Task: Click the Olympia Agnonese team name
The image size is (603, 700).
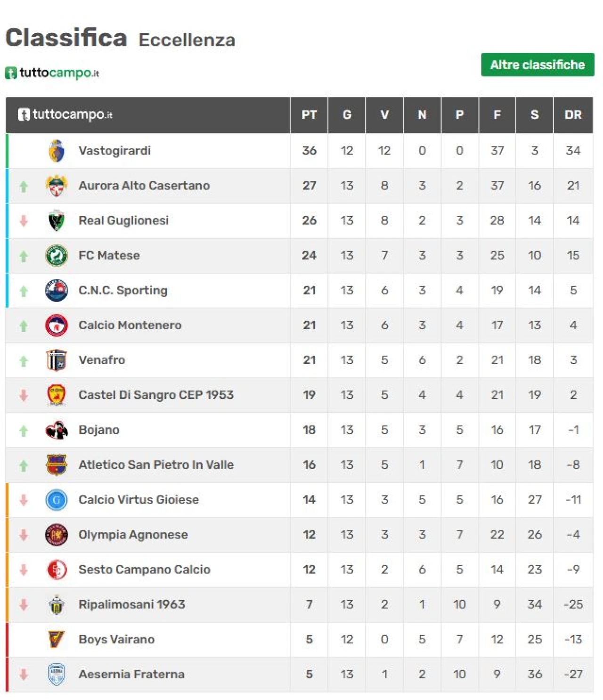Action: coord(133,535)
